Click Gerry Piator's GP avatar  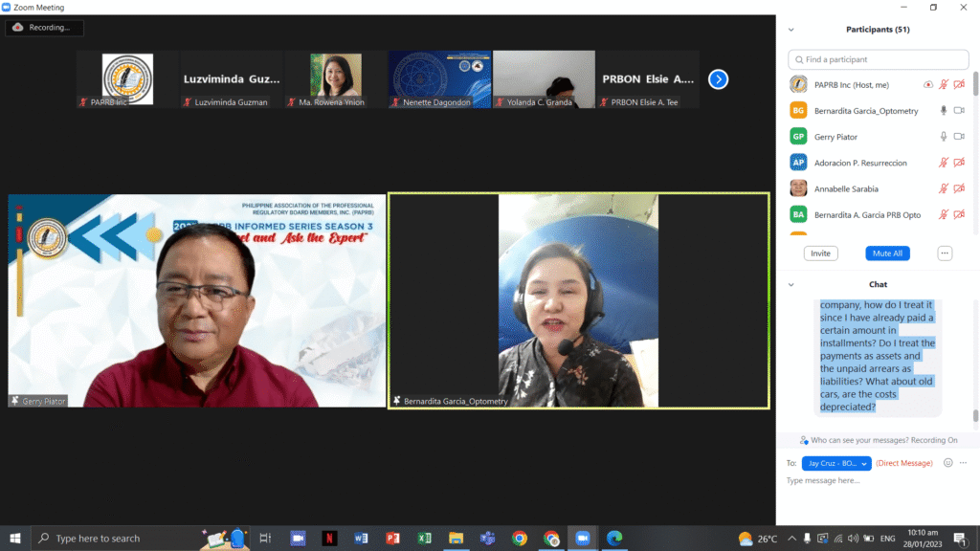(x=798, y=137)
